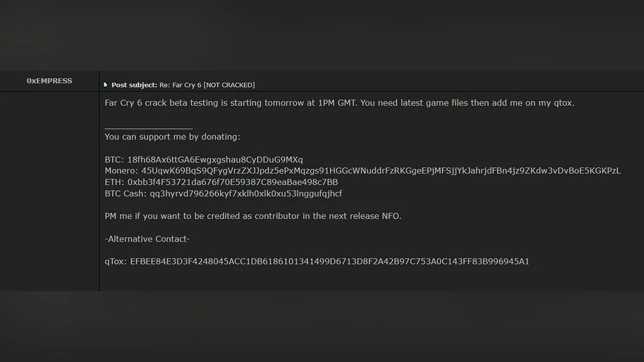This screenshot has width=644, height=362.
Task: Click the "BTC:" label
Action: click(x=114, y=160)
